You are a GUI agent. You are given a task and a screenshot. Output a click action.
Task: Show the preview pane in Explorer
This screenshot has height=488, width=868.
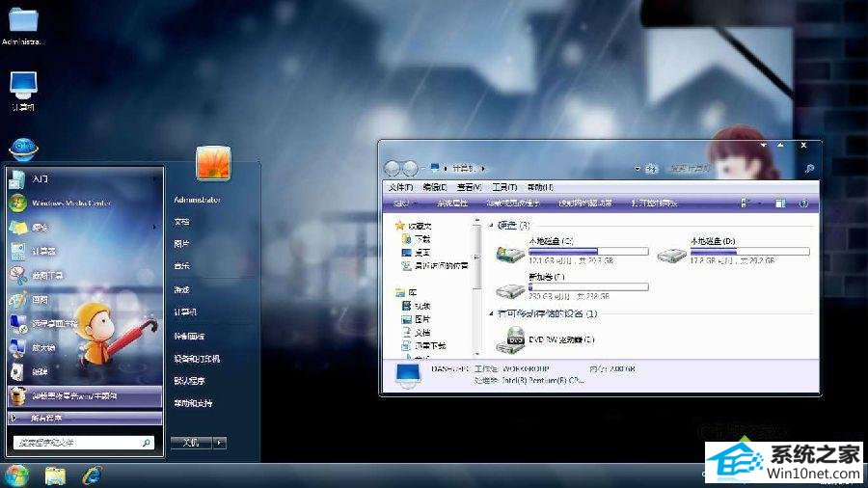[780, 203]
